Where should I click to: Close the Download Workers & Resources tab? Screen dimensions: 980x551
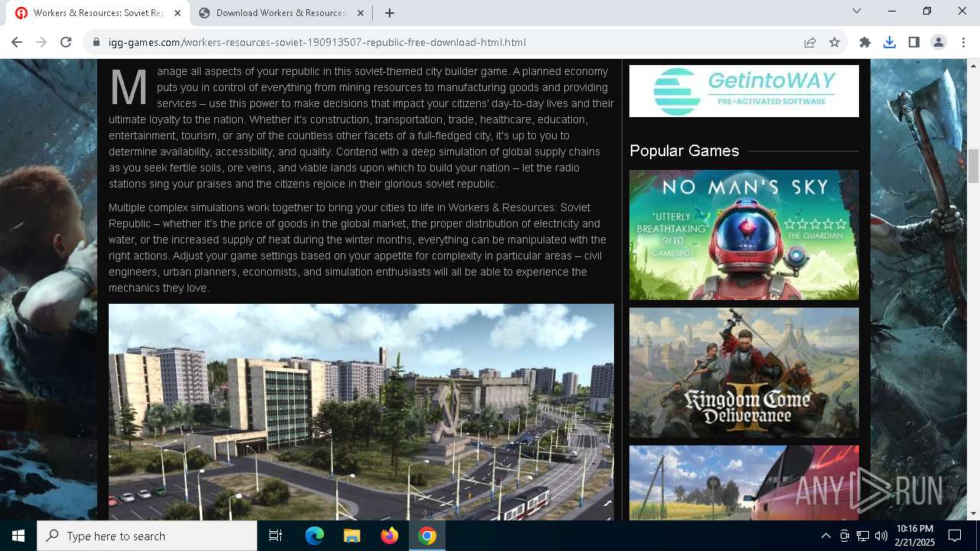359,13
